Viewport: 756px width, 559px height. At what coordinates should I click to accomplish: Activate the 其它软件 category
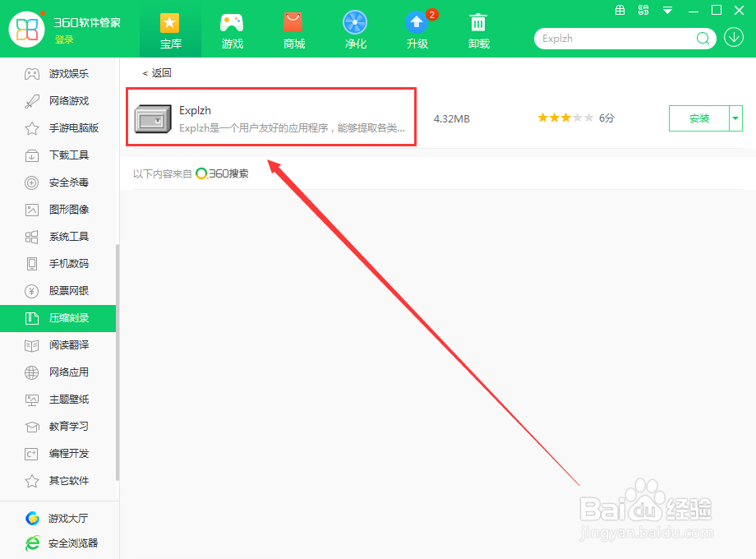coord(58,480)
